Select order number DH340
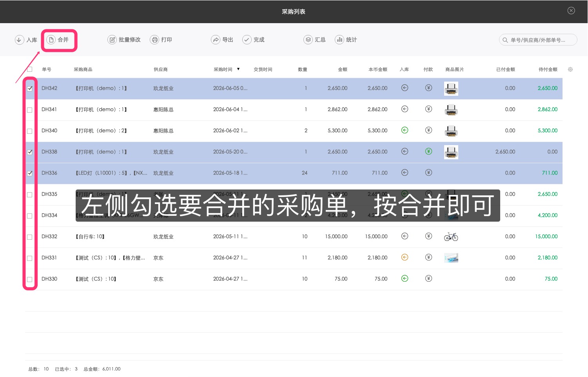Viewport: 588px width, 377px height. click(49, 131)
